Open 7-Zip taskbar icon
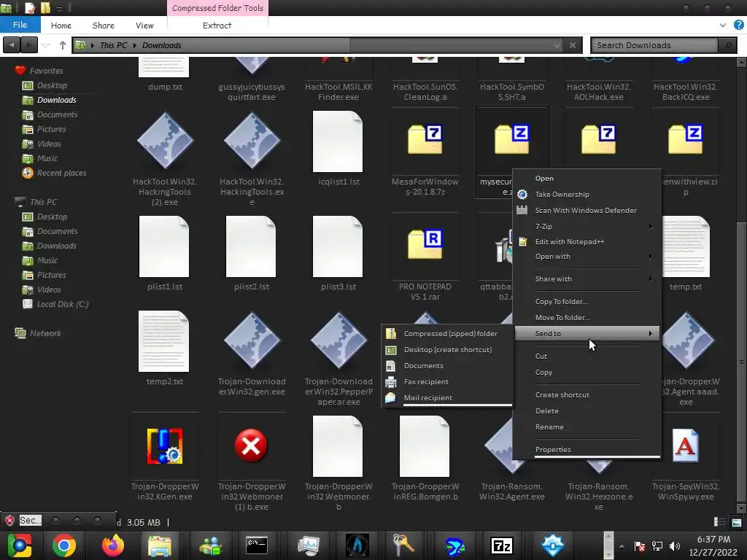Viewport: 747px width, 560px height. click(x=502, y=545)
